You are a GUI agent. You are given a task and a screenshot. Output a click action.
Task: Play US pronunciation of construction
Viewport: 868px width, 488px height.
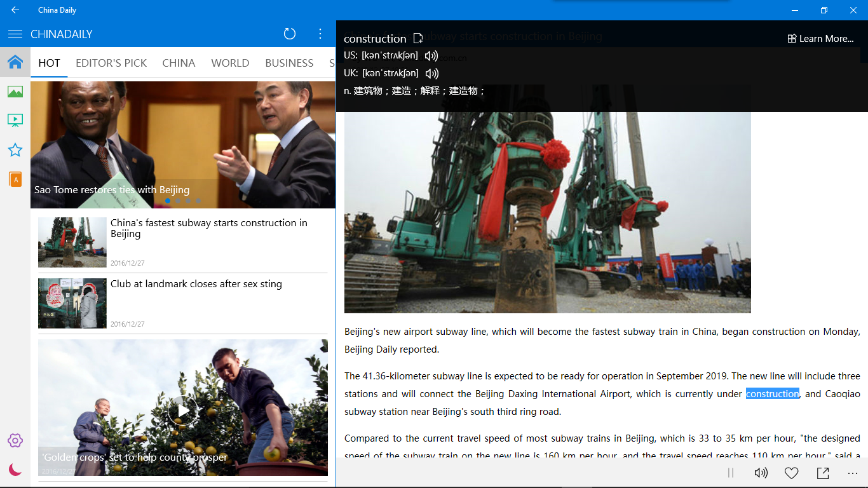[431, 56]
